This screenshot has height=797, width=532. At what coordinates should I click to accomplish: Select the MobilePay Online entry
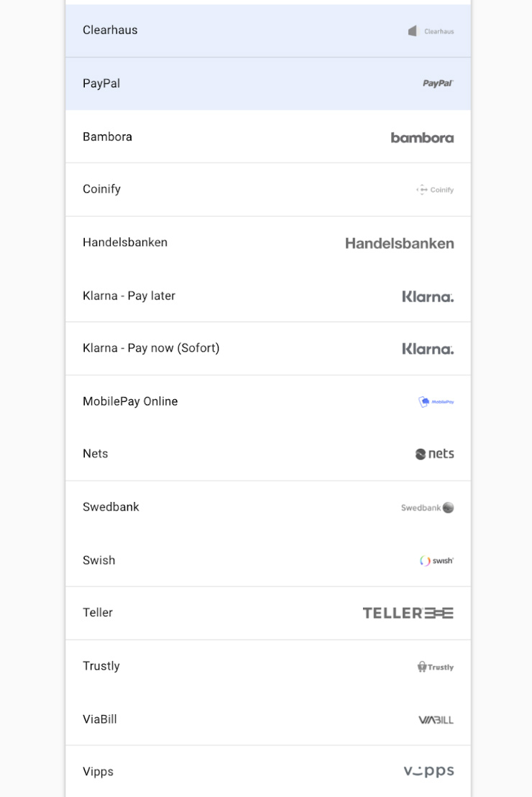pos(268,401)
